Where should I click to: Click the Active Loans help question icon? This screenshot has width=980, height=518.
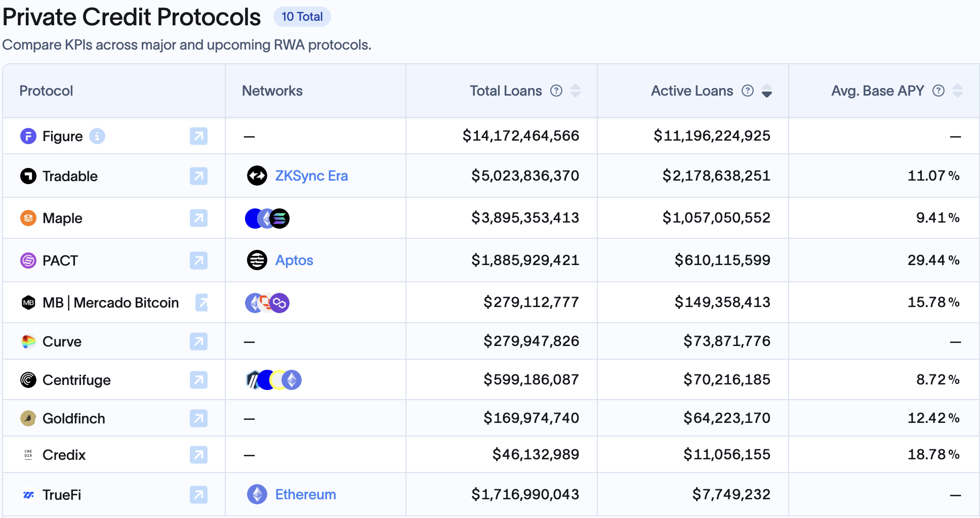(x=748, y=91)
